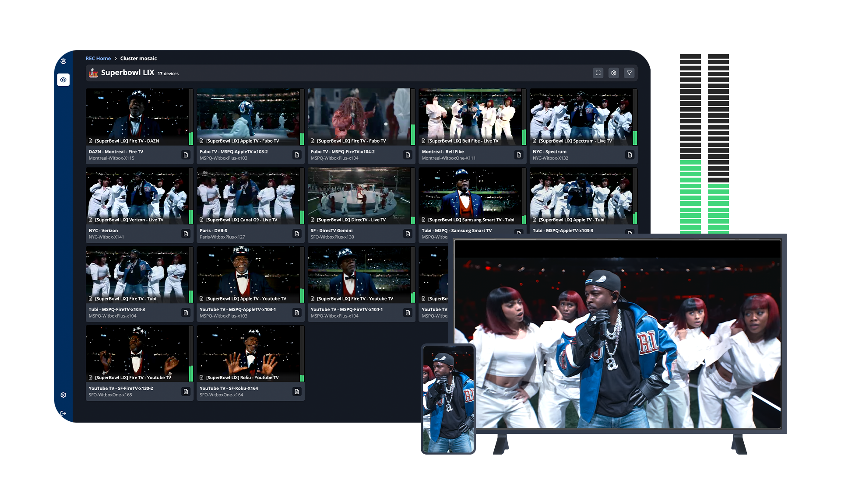Open the Bell Fibe - Live TV thumbnail
Viewport: 841px width, 504px height.
[x=470, y=115]
